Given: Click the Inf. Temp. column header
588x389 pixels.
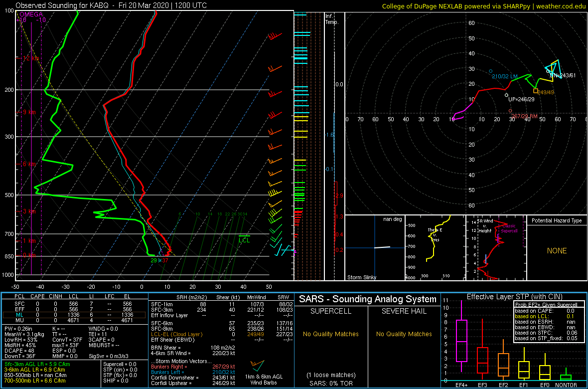Looking at the screenshot, I should point(332,19).
